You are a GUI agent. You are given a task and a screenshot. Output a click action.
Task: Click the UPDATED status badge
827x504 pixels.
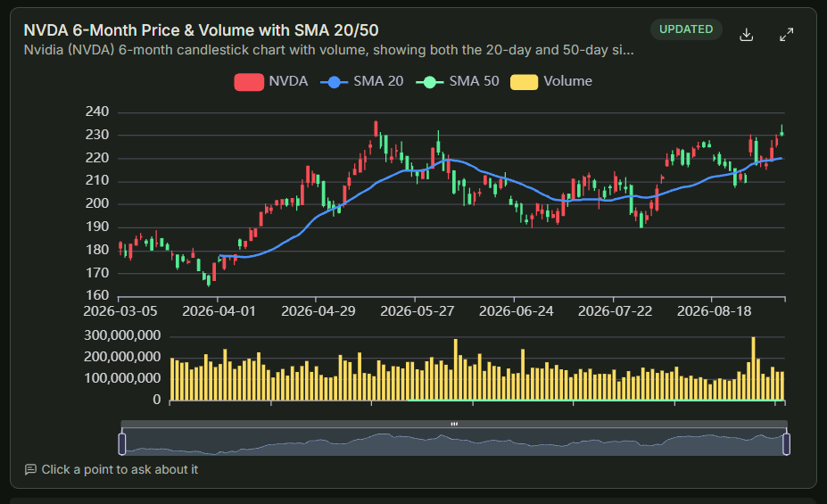coord(686,29)
